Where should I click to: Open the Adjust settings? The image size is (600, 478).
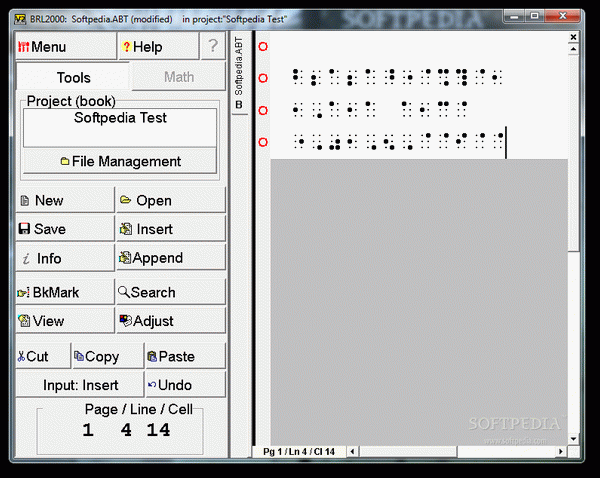point(171,321)
